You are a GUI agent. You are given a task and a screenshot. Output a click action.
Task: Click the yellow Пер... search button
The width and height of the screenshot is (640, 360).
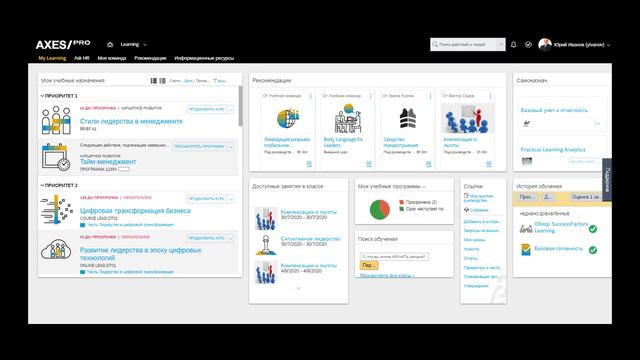pyautogui.click(x=369, y=265)
